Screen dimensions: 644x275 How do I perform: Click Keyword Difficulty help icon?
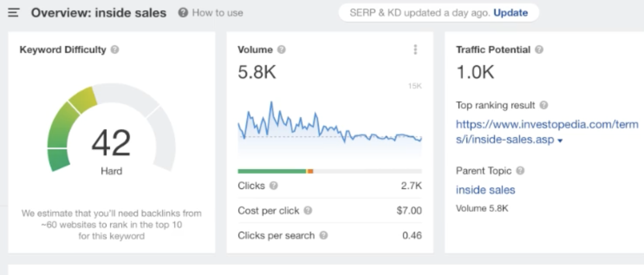[x=115, y=50]
